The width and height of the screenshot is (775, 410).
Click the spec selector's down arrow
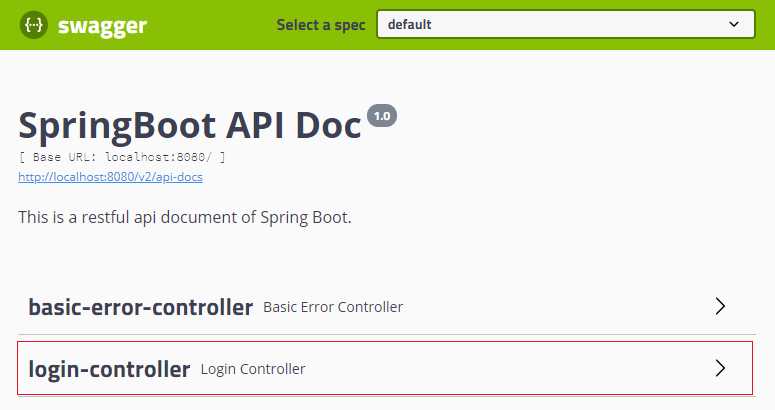[735, 24]
